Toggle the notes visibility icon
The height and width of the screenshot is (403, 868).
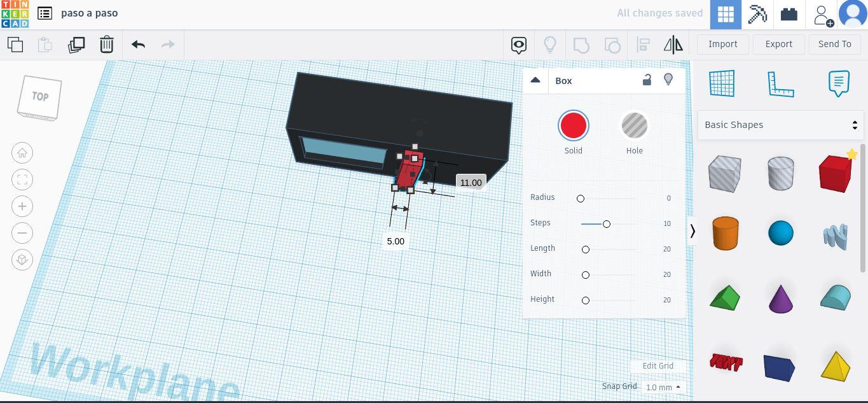coord(519,45)
